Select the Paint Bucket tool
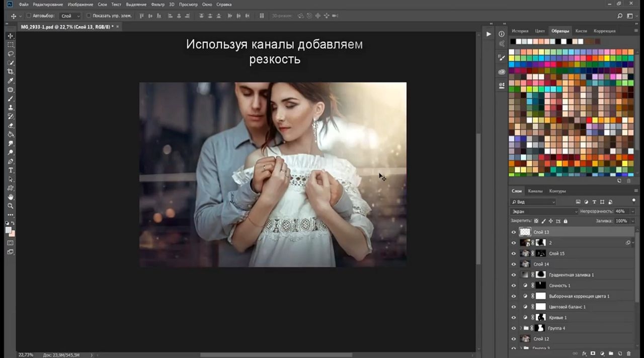This screenshot has width=644, height=358. 11,134
